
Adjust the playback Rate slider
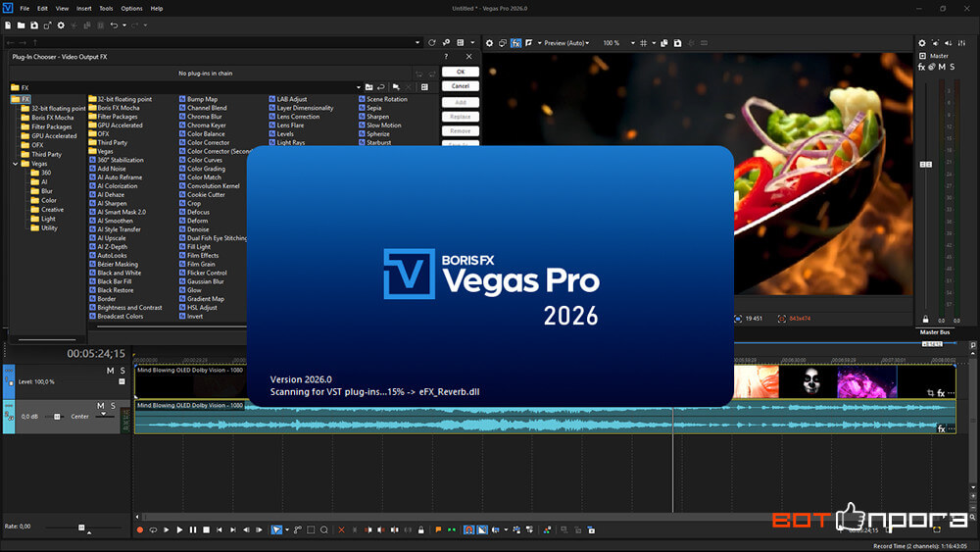click(81, 528)
